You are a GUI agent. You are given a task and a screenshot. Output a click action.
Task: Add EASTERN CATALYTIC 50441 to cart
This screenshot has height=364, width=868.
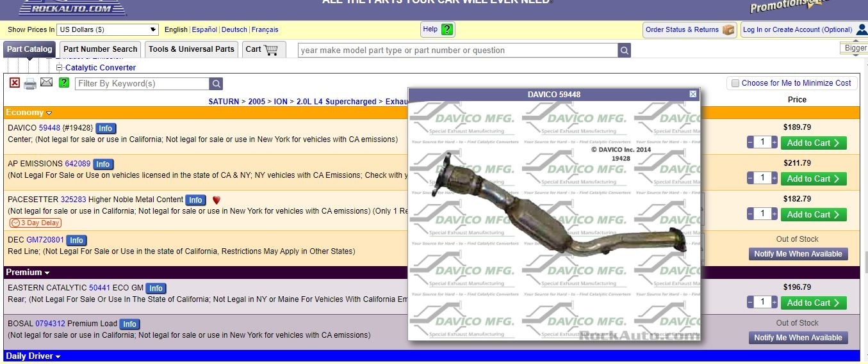click(x=814, y=303)
